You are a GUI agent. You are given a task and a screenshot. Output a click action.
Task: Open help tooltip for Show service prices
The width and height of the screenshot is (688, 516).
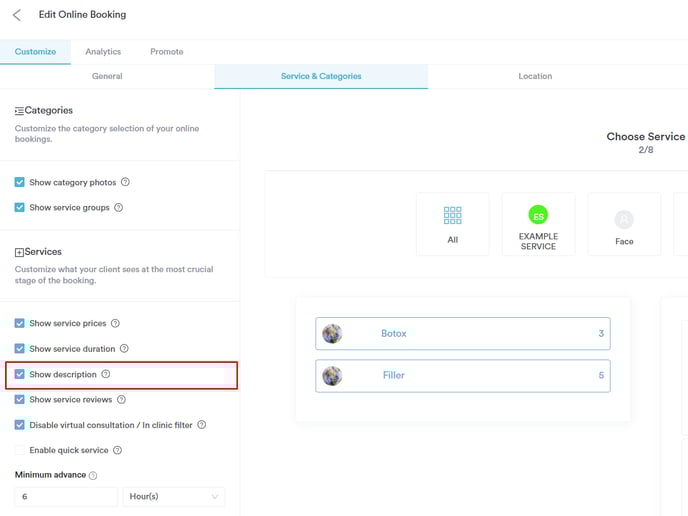tap(115, 323)
